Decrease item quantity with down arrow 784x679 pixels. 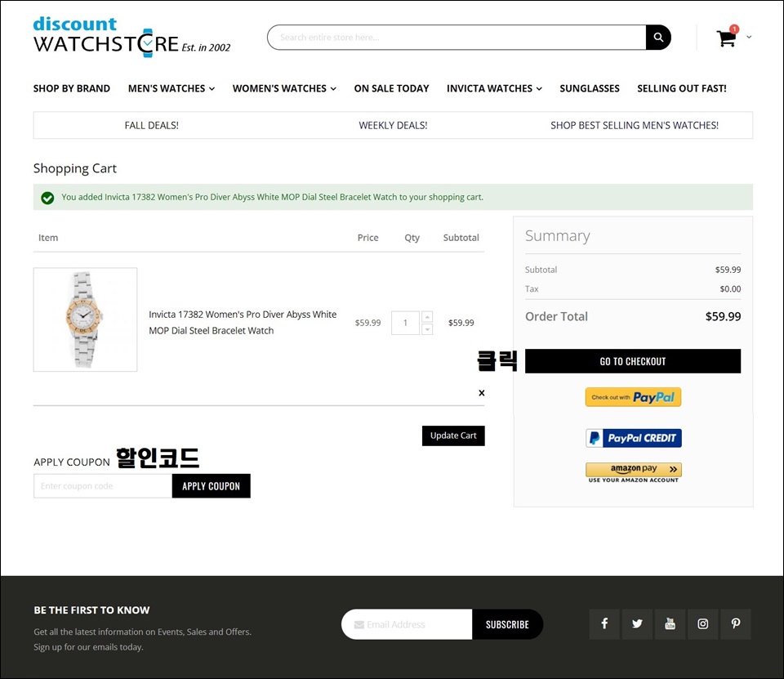(x=427, y=329)
